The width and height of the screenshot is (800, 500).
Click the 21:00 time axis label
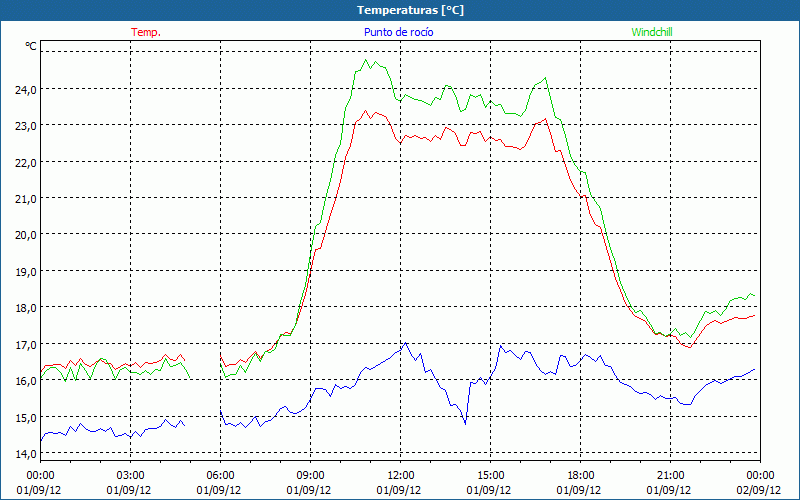(x=670, y=476)
